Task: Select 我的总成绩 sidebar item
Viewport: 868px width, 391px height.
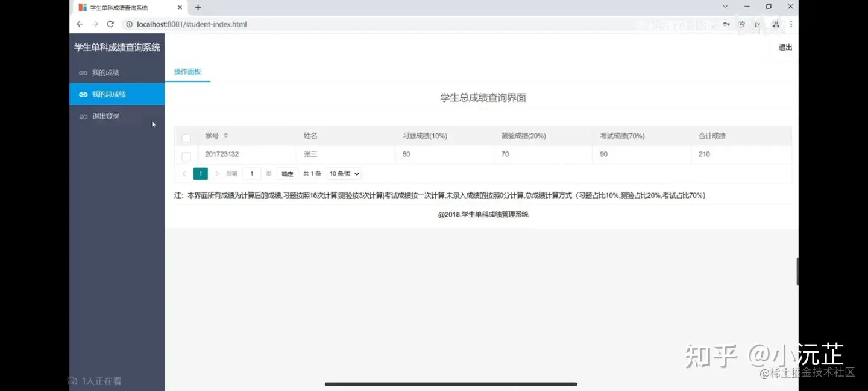Action: point(117,94)
